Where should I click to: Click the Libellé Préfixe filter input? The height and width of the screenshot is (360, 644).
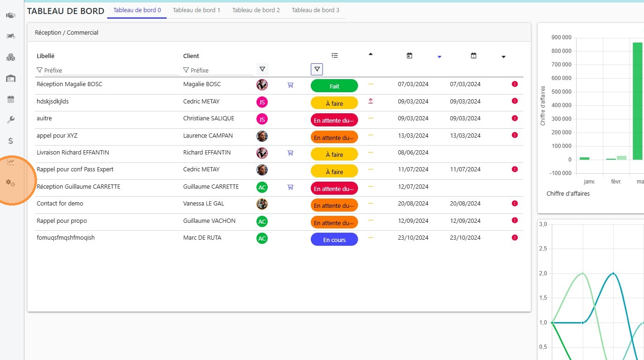pyautogui.click(x=111, y=70)
